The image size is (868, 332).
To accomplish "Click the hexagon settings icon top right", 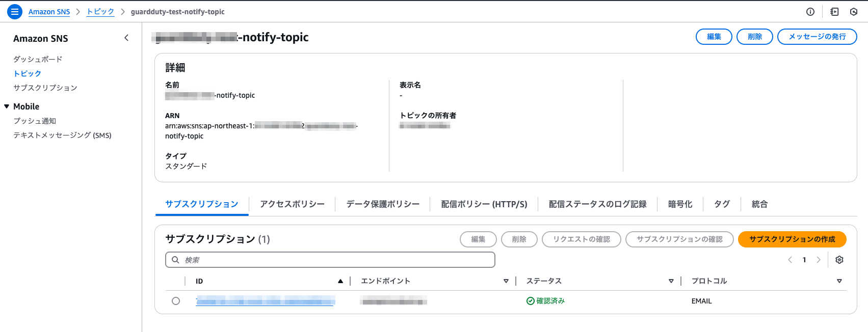I will pos(854,12).
